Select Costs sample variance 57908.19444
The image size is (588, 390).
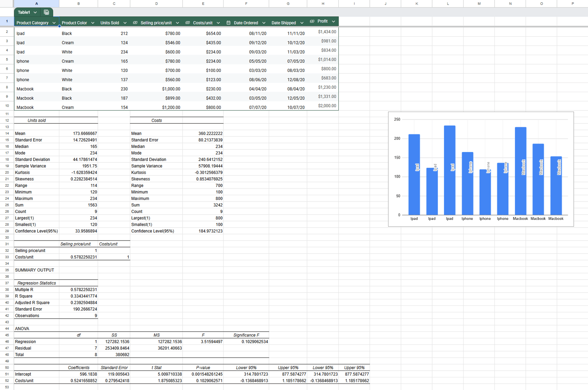click(203, 166)
